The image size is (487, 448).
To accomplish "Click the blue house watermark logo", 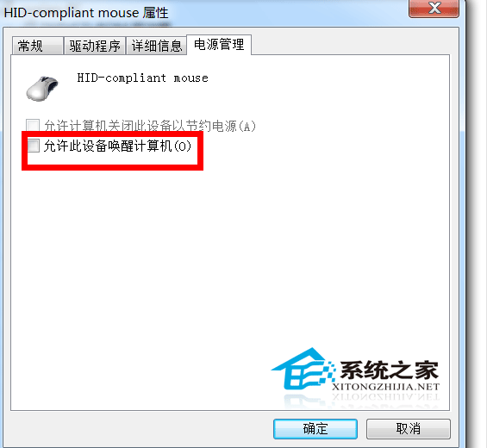I will point(303,369).
